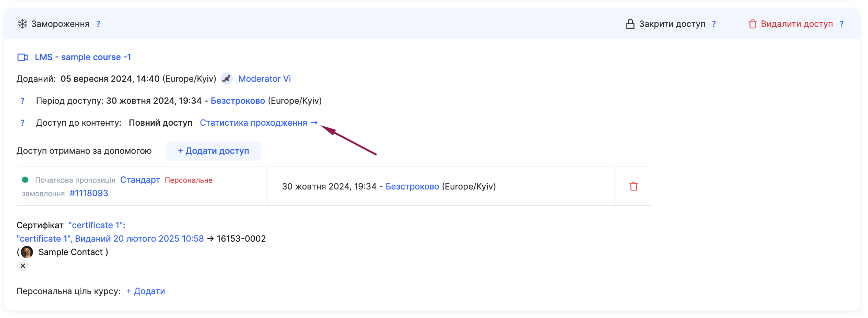Click the + Додати доступ button

(x=213, y=151)
